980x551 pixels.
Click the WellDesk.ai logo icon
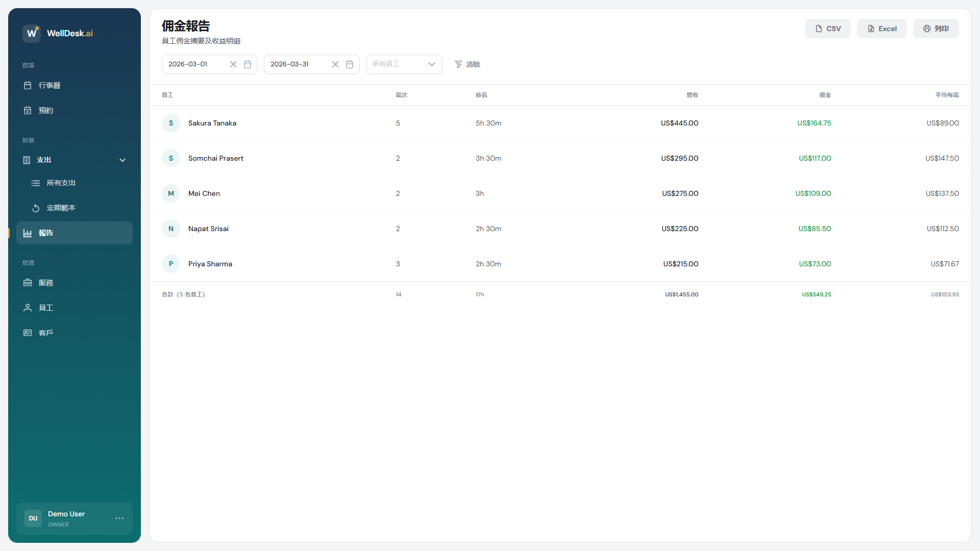[32, 33]
